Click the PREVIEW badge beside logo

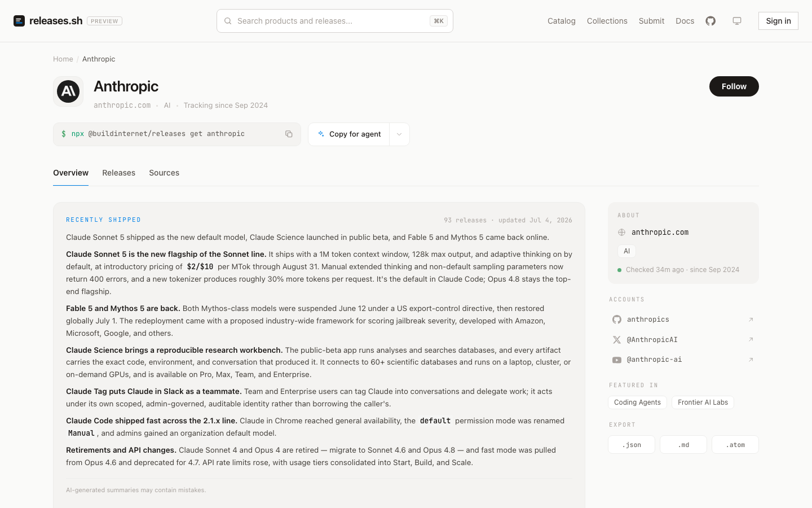coord(104,21)
